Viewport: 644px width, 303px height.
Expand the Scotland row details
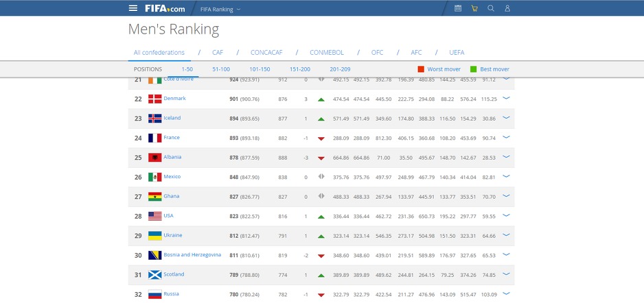[506, 274]
